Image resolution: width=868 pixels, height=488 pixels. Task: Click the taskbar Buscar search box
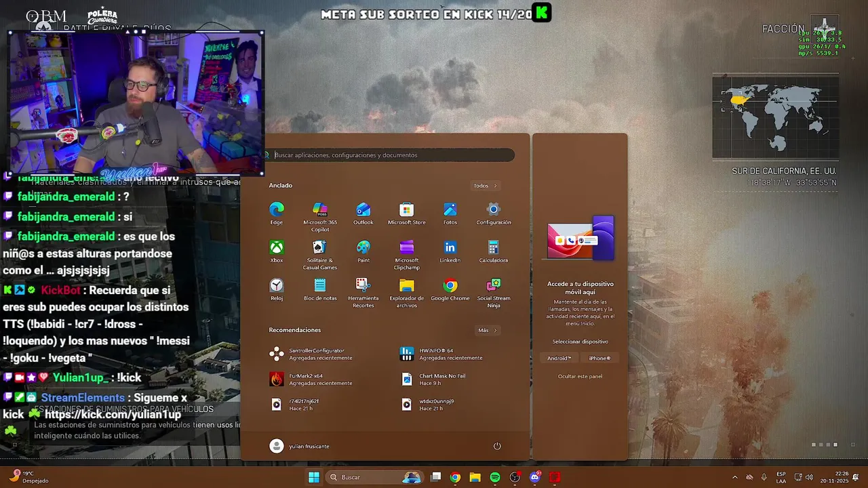(374, 477)
